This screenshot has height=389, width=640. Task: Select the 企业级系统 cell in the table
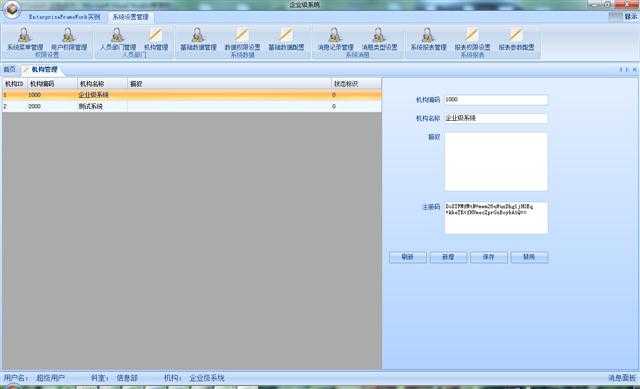point(102,95)
